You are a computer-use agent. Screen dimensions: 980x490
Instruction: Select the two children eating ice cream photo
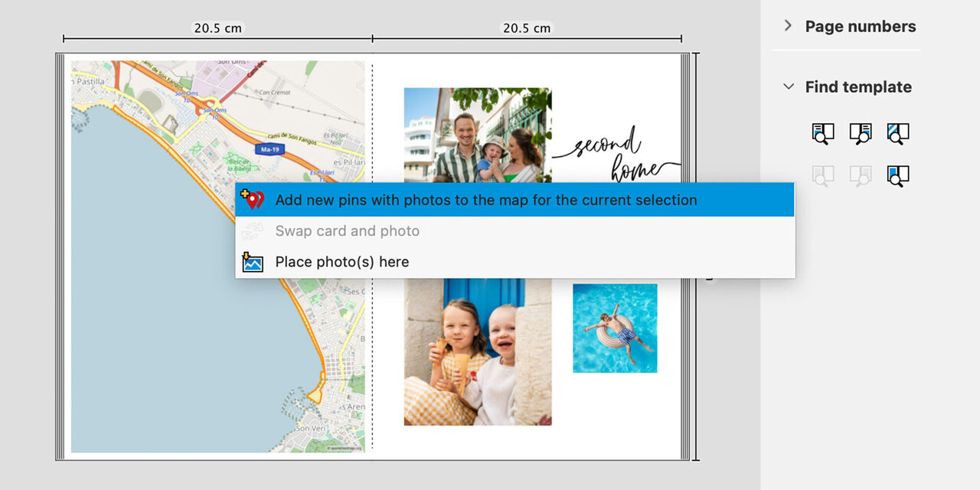click(x=478, y=351)
